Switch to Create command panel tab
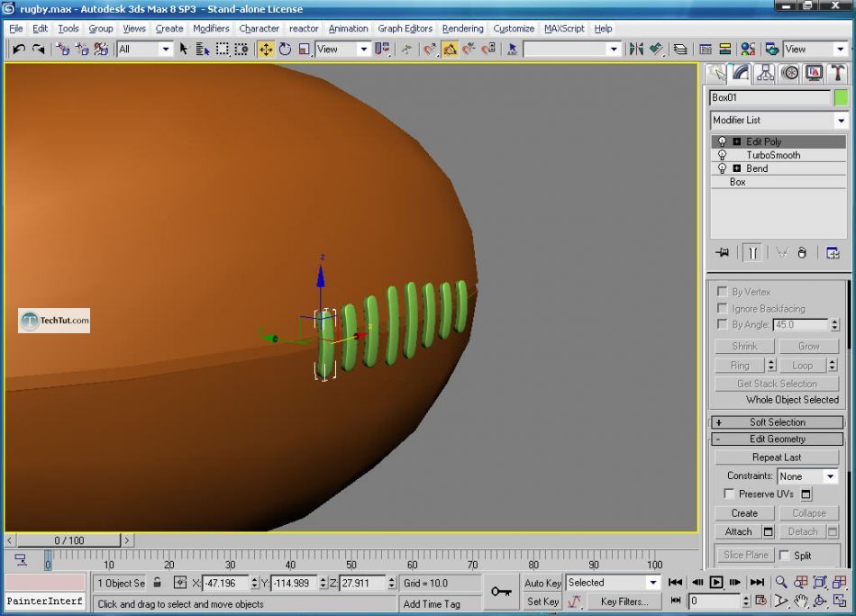 [716, 73]
